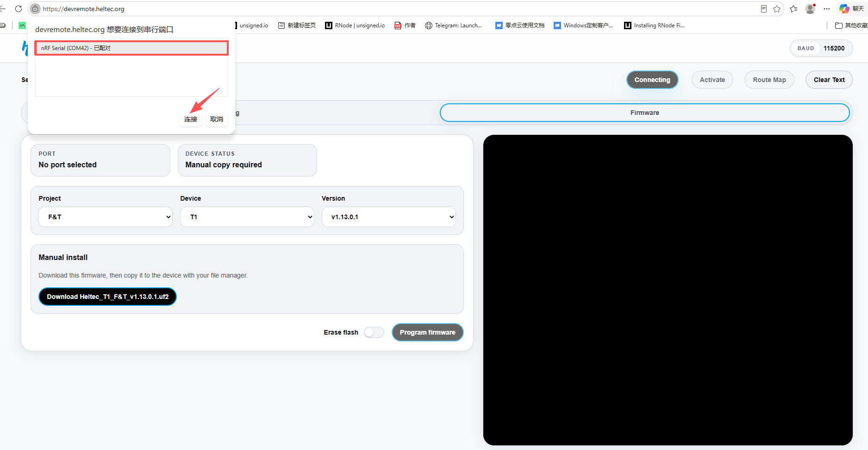Image resolution: width=868 pixels, height=450 pixels.
Task: Open the Installing RNode Fi... bookmark
Action: (x=654, y=25)
